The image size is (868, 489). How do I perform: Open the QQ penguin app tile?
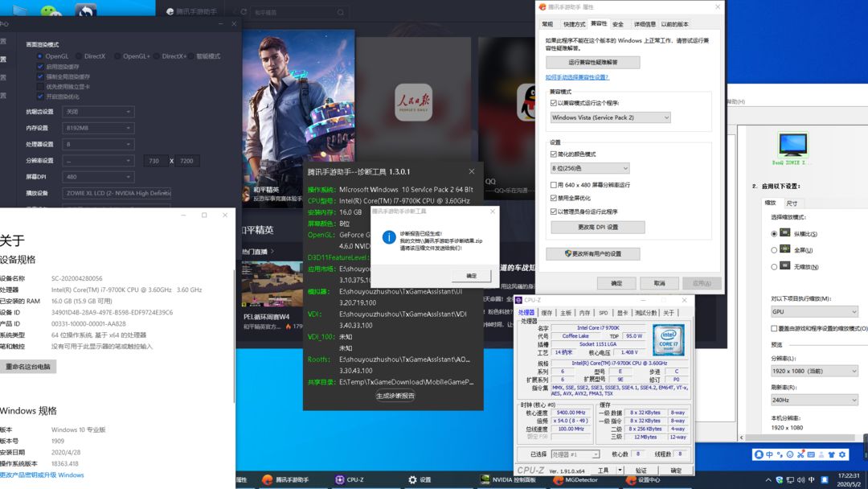[526, 102]
